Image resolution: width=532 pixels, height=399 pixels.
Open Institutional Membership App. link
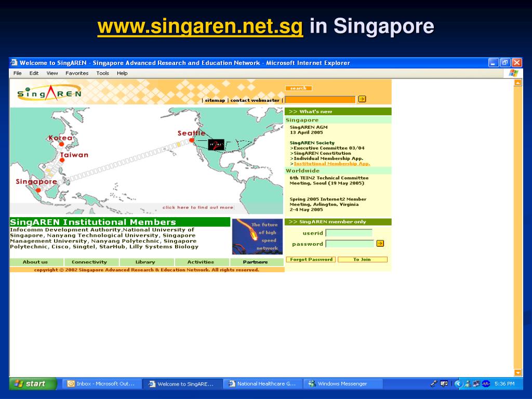tap(332, 164)
